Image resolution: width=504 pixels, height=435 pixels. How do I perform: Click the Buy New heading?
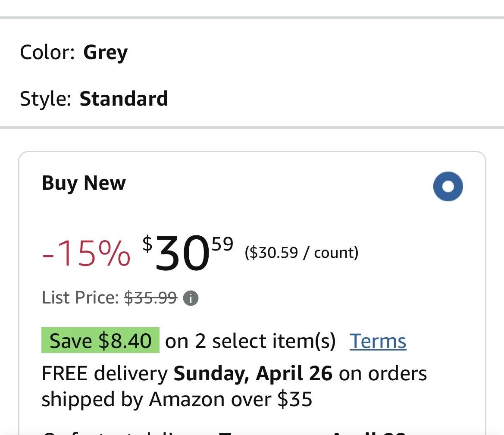[x=84, y=183]
